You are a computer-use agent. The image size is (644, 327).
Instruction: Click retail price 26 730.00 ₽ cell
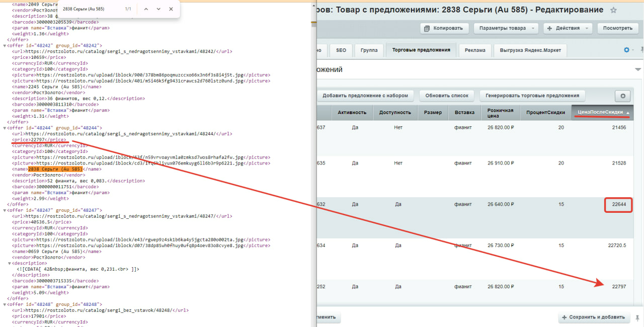tap(500, 246)
